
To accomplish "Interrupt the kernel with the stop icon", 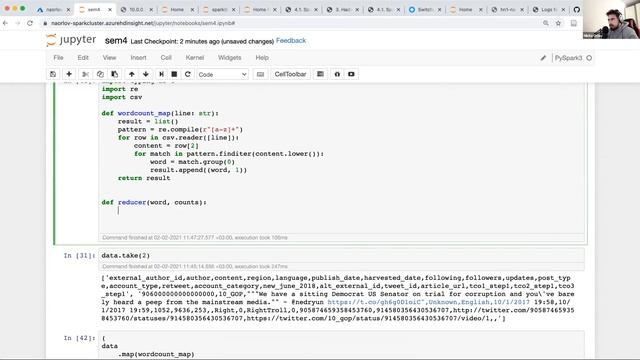I will (174, 74).
